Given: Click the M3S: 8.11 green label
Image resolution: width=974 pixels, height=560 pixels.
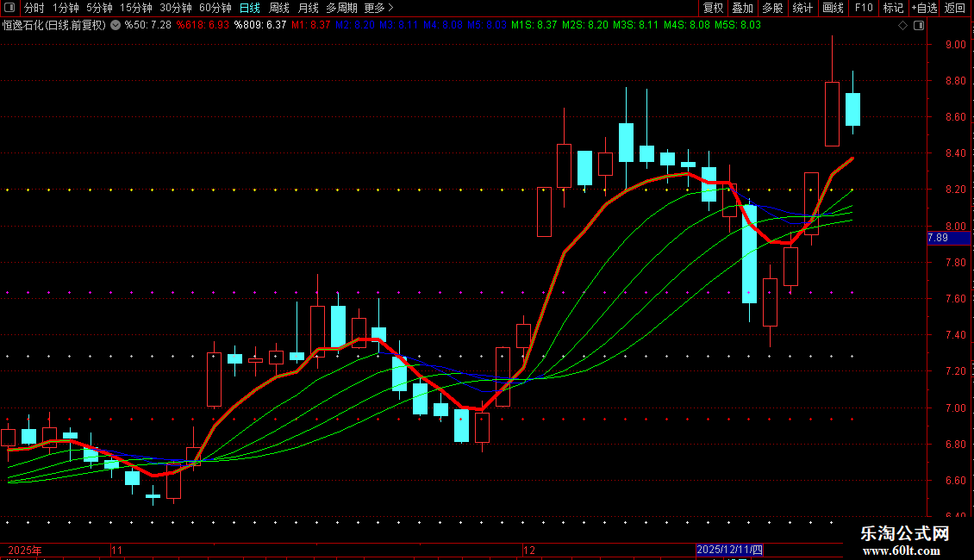Looking at the screenshot, I should click(635, 26).
